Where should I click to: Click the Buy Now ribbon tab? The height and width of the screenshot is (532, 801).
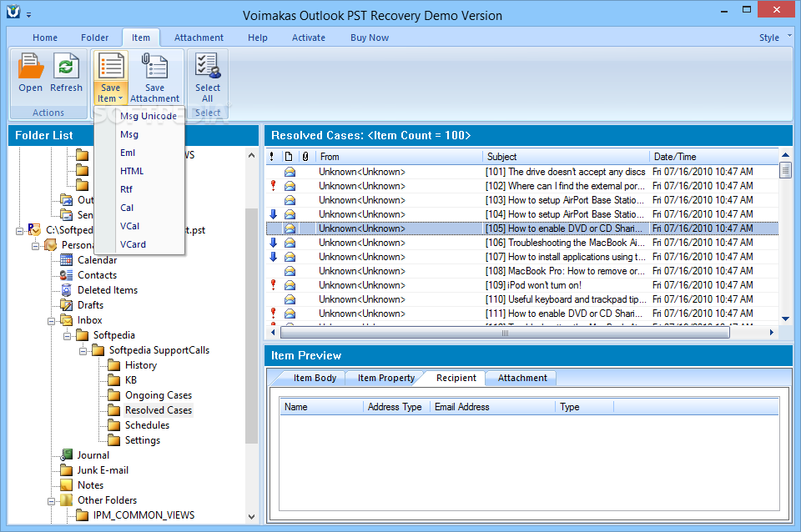370,38
